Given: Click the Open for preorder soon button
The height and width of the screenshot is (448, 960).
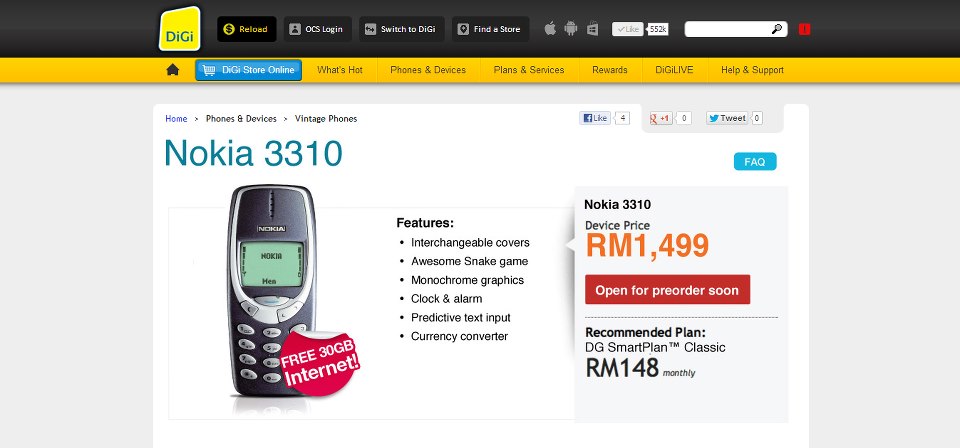Looking at the screenshot, I should tap(667, 289).
